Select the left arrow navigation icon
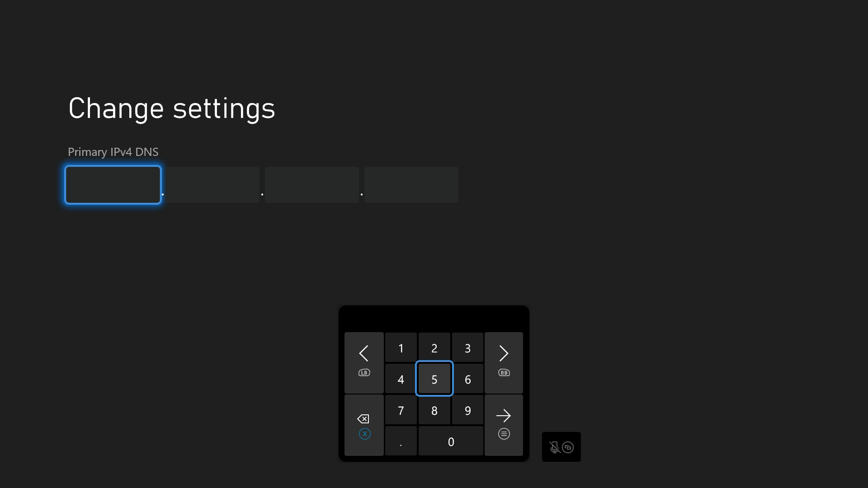The width and height of the screenshot is (868, 488). [x=363, y=353]
